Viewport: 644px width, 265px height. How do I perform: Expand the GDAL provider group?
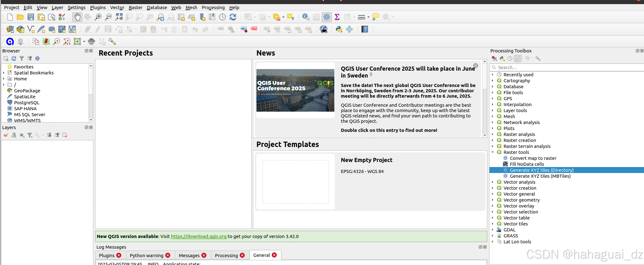tap(493, 230)
